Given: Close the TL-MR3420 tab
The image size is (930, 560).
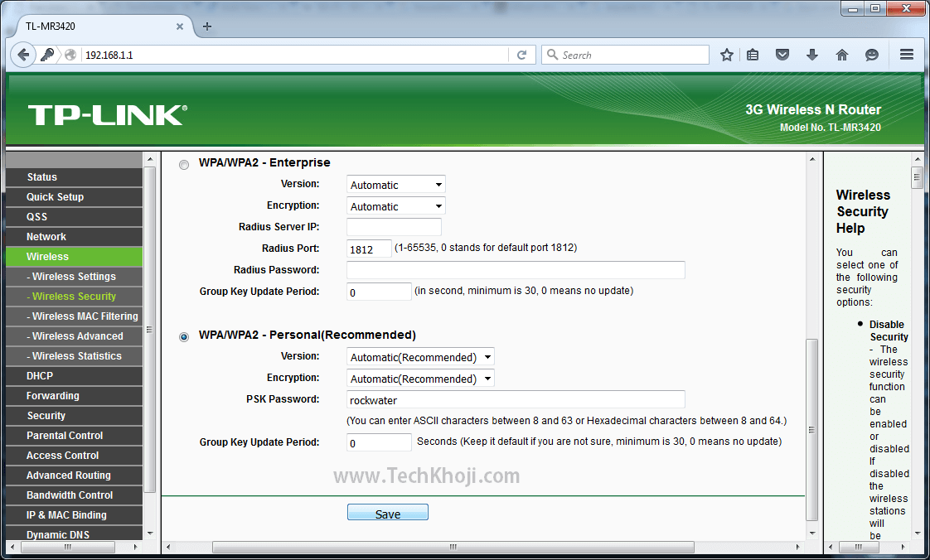Looking at the screenshot, I should point(180,27).
